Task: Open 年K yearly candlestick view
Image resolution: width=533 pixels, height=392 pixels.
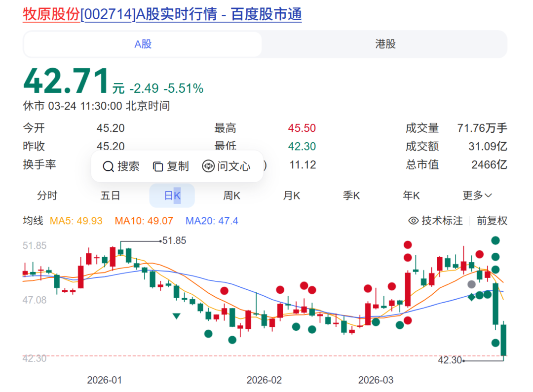Action: coord(412,196)
